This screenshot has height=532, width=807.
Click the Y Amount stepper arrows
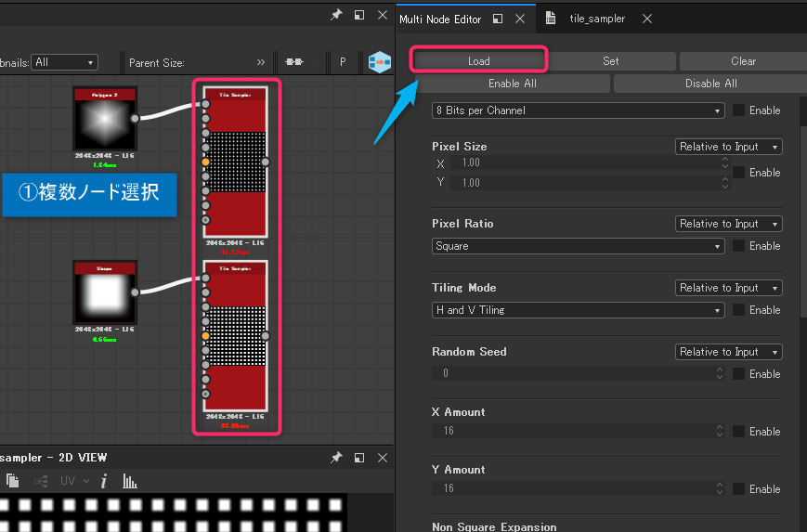(x=720, y=488)
